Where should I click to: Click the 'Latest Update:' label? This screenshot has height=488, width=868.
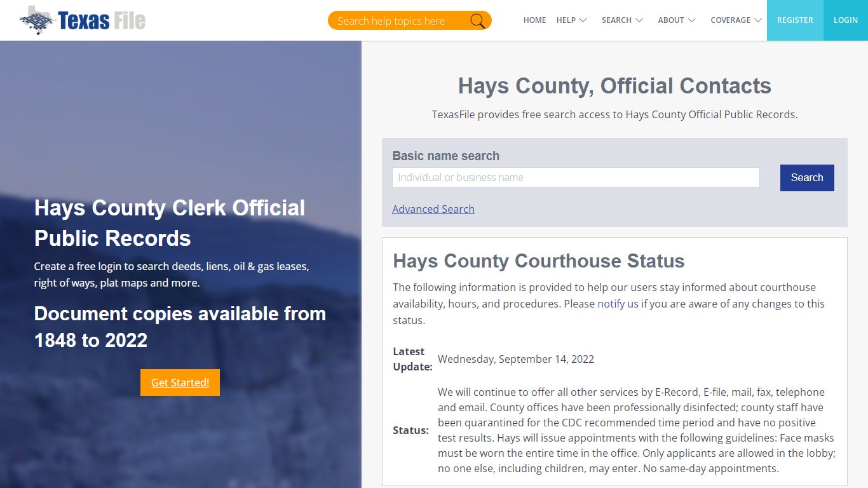412,359
